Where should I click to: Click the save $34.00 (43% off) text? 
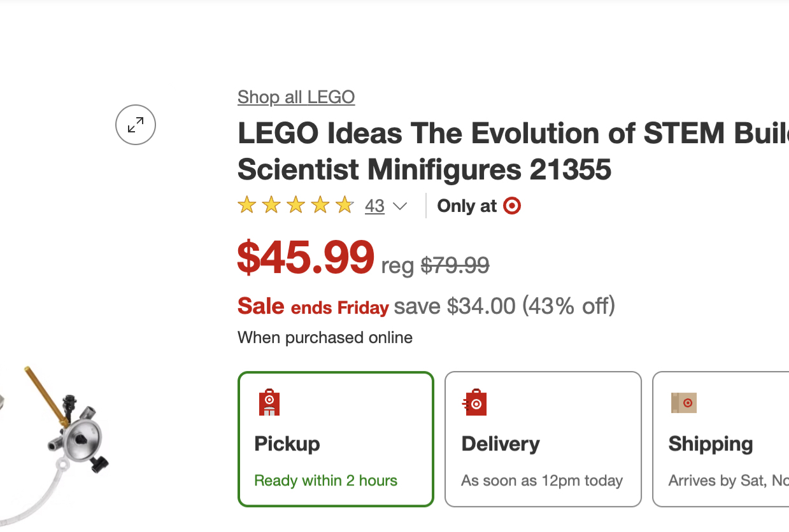(504, 307)
